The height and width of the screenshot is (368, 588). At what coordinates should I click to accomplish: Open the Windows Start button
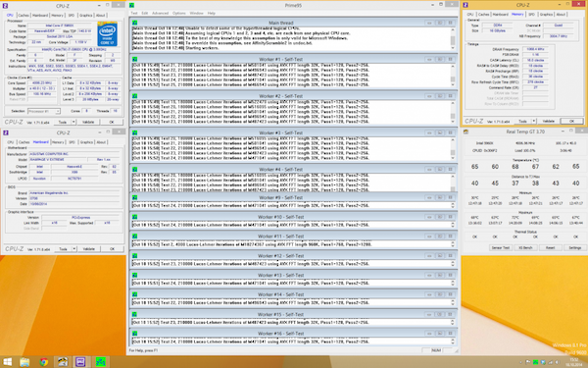pos(7,362)
